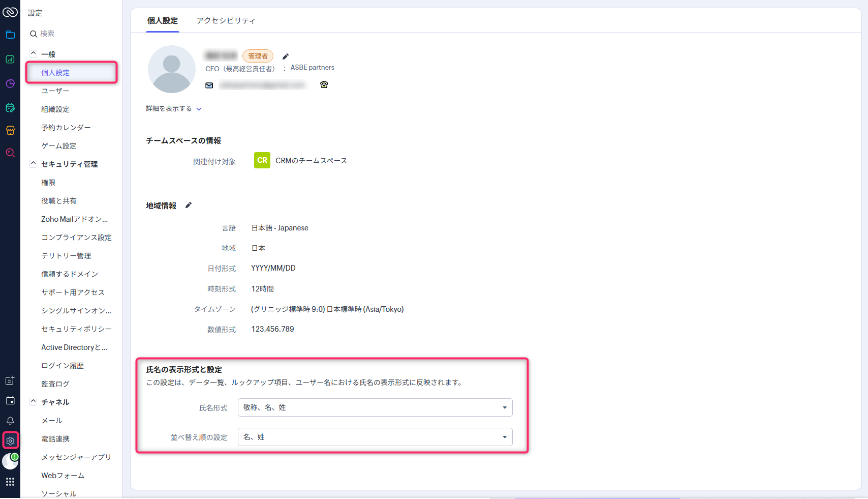Open the notifications bell icon
Image resolution: width=868 pixels, height=499 pixels.
click(10, 421)
